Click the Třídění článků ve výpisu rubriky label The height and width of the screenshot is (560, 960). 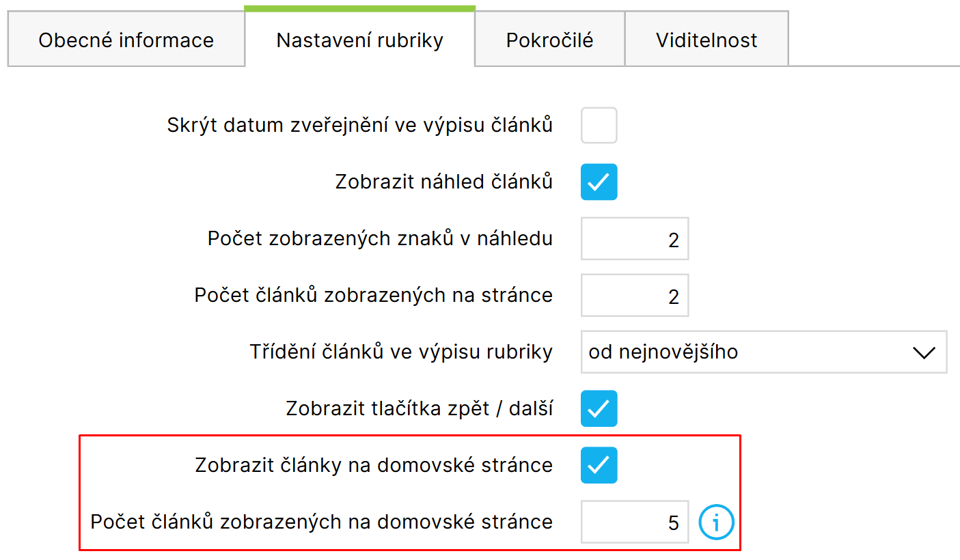click(x=400, y=352)
